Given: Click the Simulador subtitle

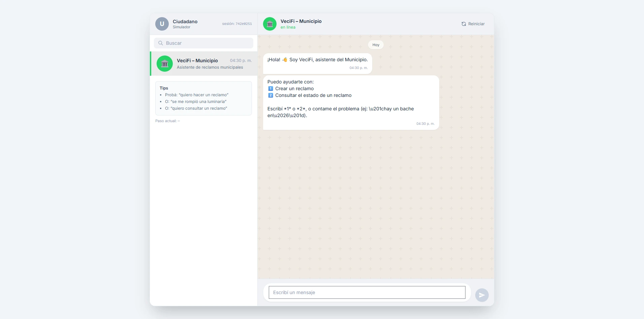Looking at the screenshot, I should pos(182,27).
